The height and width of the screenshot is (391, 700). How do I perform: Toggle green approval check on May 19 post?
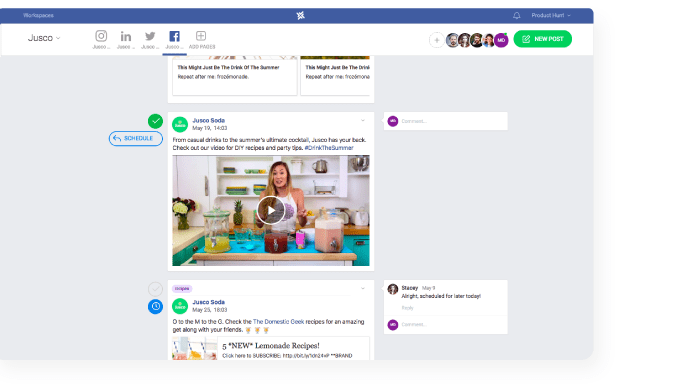(155, 121)
